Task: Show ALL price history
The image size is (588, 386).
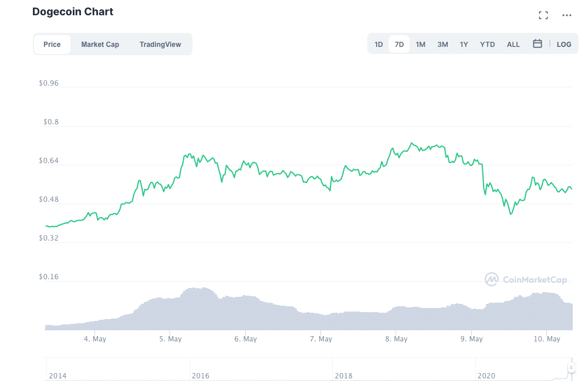Action: pos(513,45)
